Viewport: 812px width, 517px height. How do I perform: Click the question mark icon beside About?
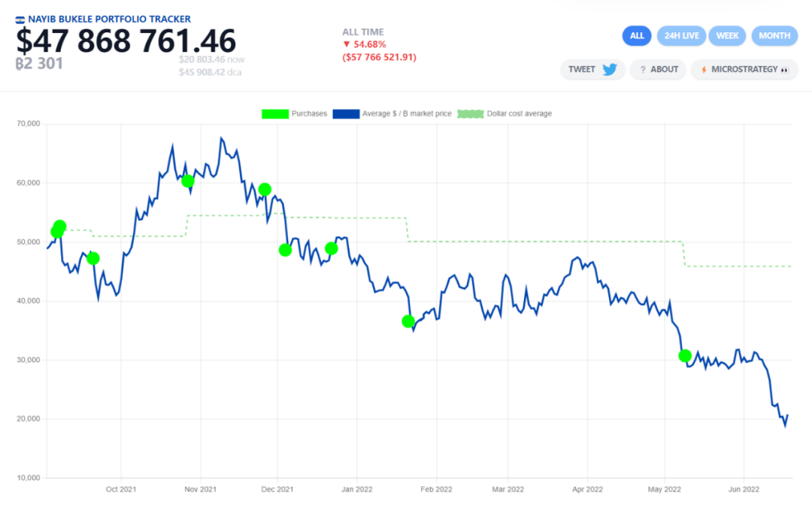(643, 69)
